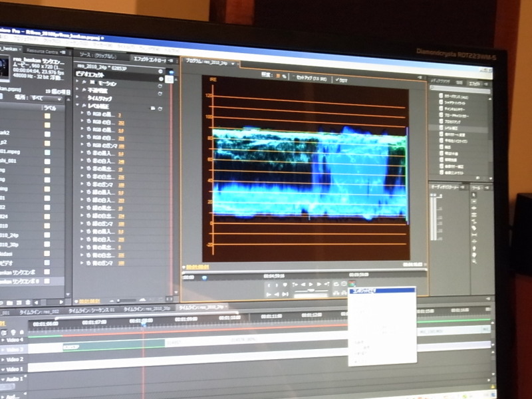Image resolution: width=532 pixels, height=399 pixels.
Task: Toggle animation stopwatch for 緑のガンマ
Action: [88, 223]
